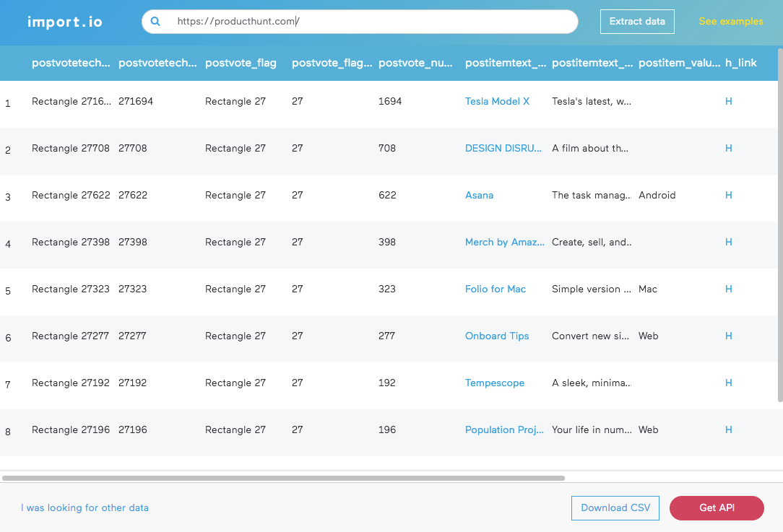Click the cell '271694'
This screenshot has height=532, width=783.
[136, 101]
